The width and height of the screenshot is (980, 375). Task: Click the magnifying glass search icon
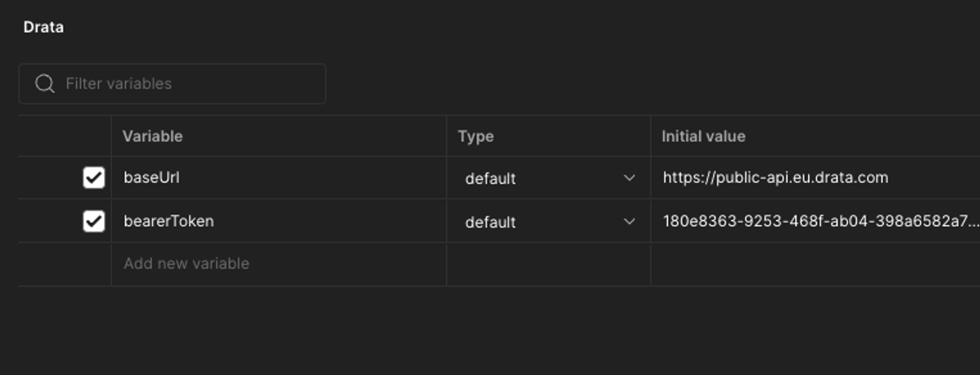pos(45,83)
